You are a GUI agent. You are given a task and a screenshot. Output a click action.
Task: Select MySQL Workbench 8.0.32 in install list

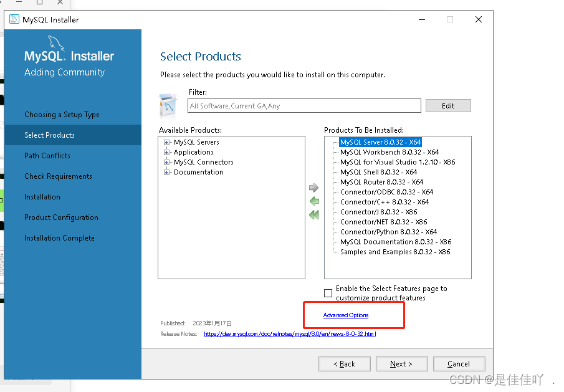pyautogui.click(x=390, y=152)
